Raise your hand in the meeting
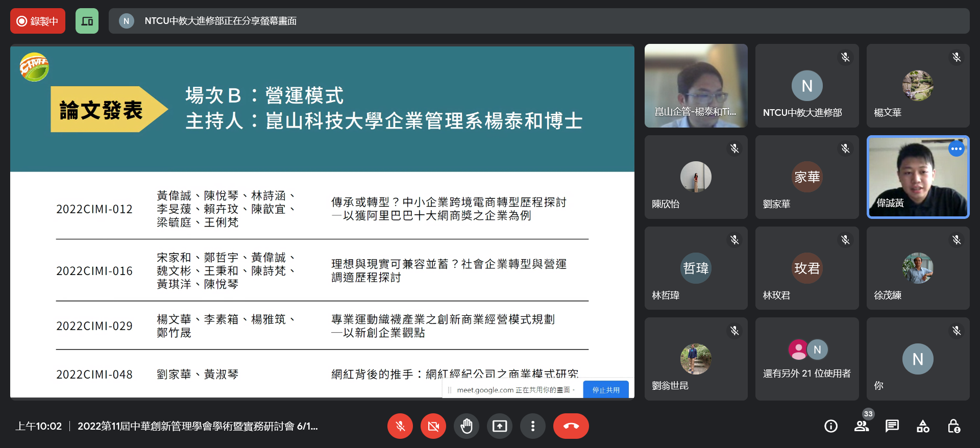 click(467, 426)
